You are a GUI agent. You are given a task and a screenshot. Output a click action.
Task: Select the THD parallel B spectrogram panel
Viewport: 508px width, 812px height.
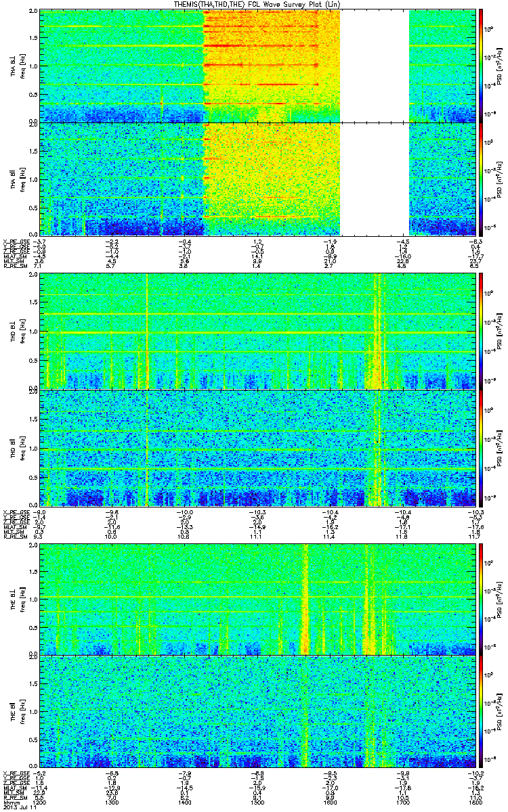coord(257,447)
